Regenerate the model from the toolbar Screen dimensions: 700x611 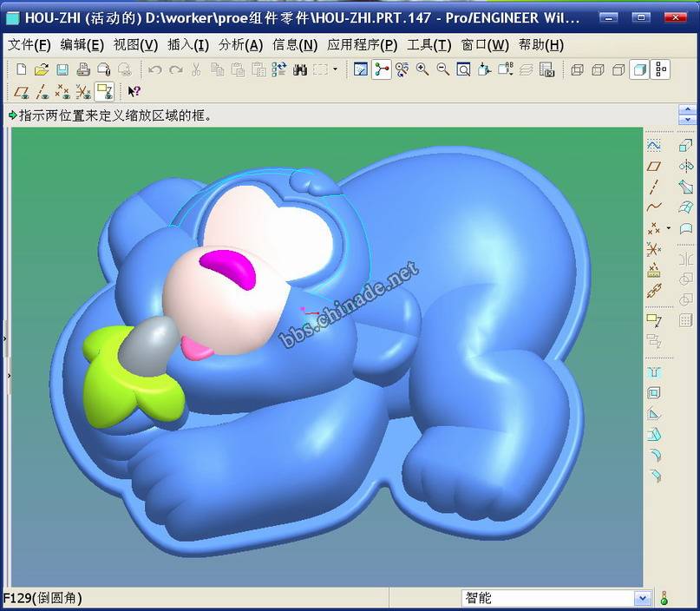(279, 69)
